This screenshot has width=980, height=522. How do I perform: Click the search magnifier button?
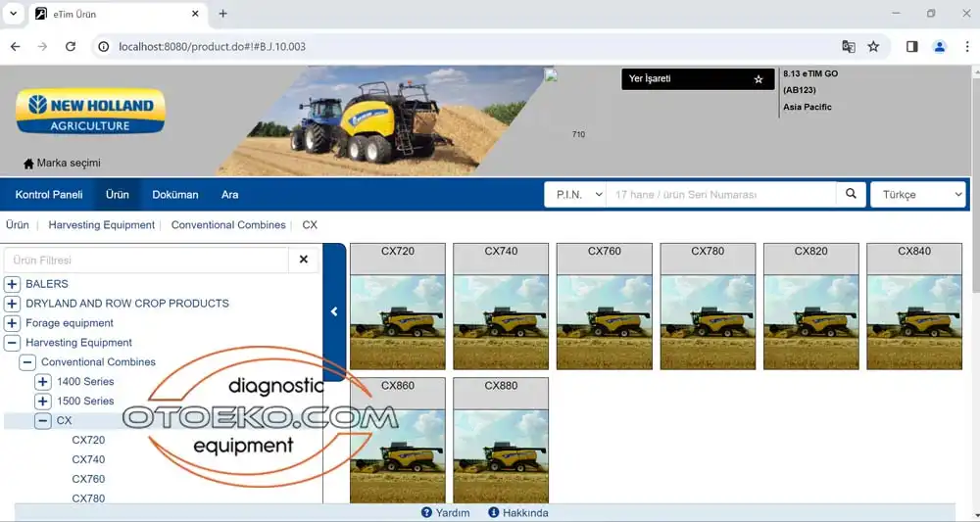pos(851,195)
